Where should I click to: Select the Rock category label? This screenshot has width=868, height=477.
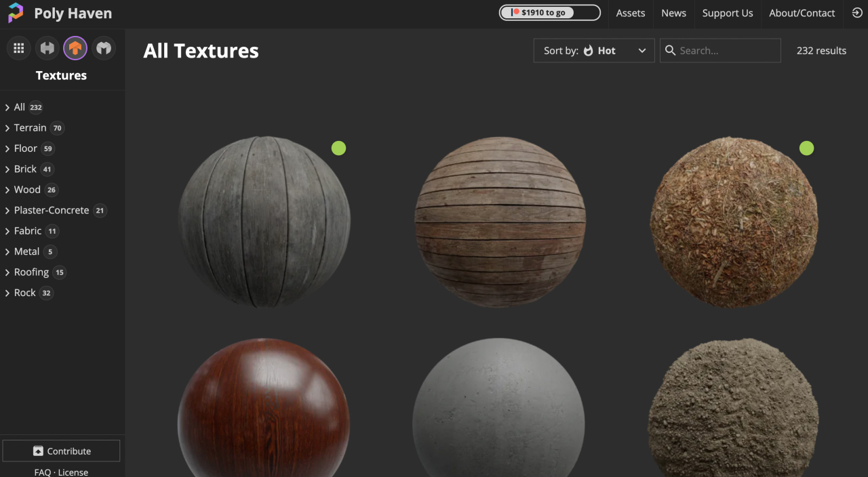click(x=25, y=293)
